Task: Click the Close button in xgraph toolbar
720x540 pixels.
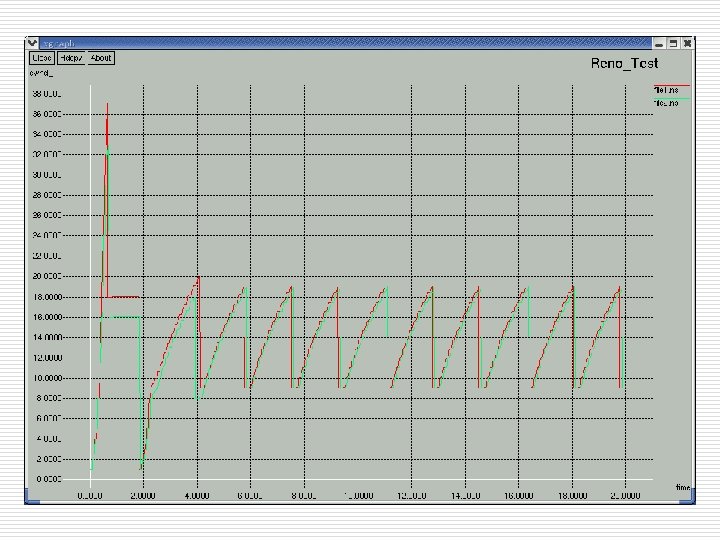Action: [42, 58]
